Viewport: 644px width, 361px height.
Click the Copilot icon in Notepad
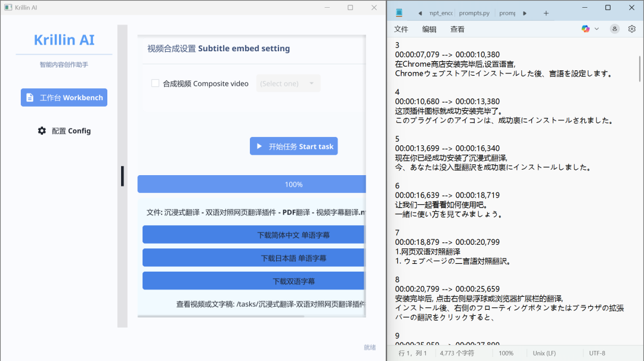585,29
